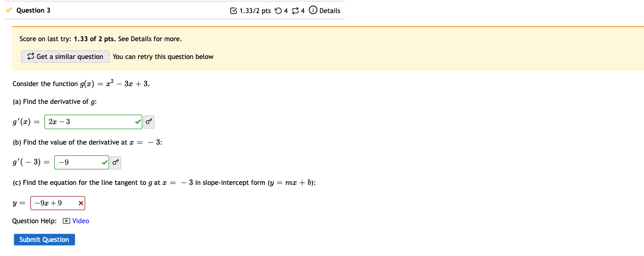Click the video play icon next to Video
This screenshot has height=256, width=644.
66,221
